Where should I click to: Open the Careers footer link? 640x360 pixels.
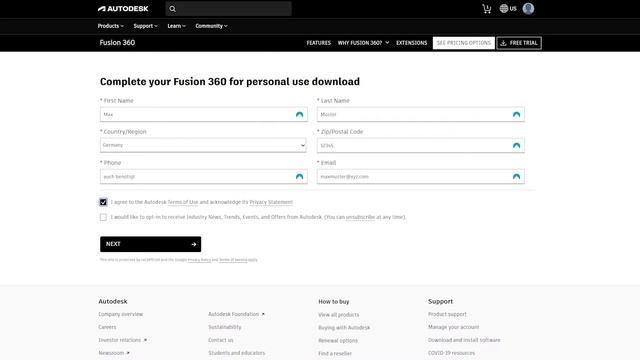point(107,327)
